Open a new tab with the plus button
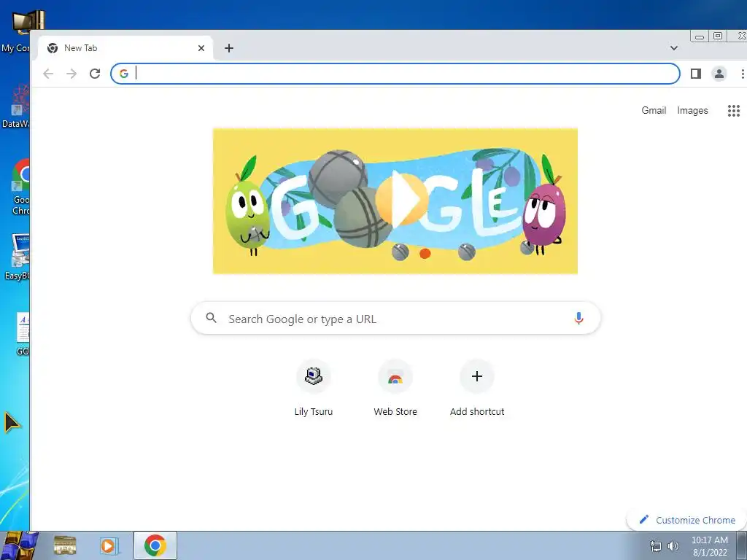 click(228, 48)
